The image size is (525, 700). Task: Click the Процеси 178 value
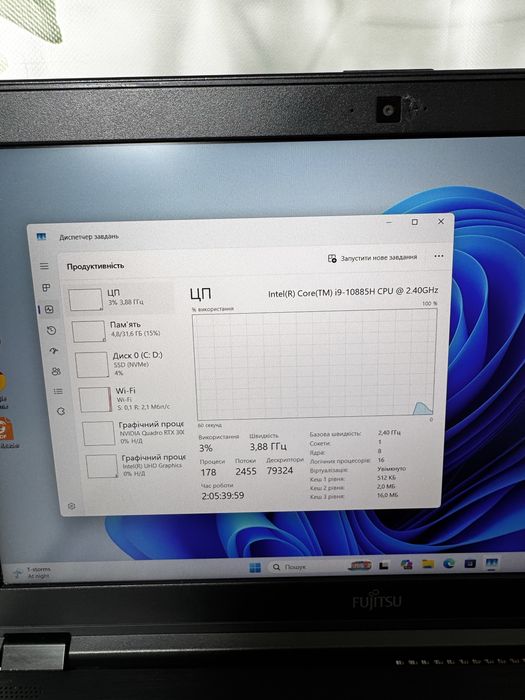tap(208, 472)
